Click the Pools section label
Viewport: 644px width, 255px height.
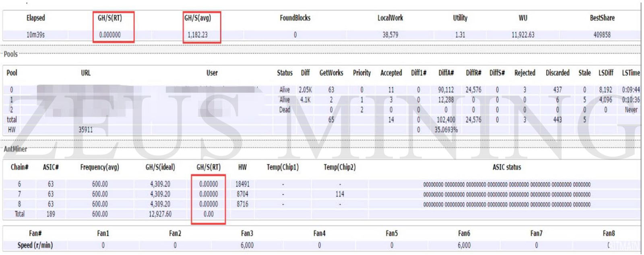click(10, 54)
